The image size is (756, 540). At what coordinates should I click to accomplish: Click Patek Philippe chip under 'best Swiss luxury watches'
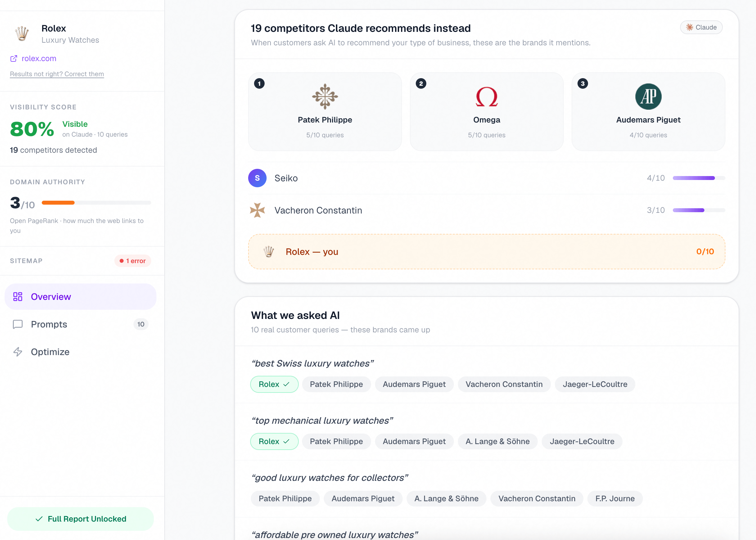[x=336, y=384]
